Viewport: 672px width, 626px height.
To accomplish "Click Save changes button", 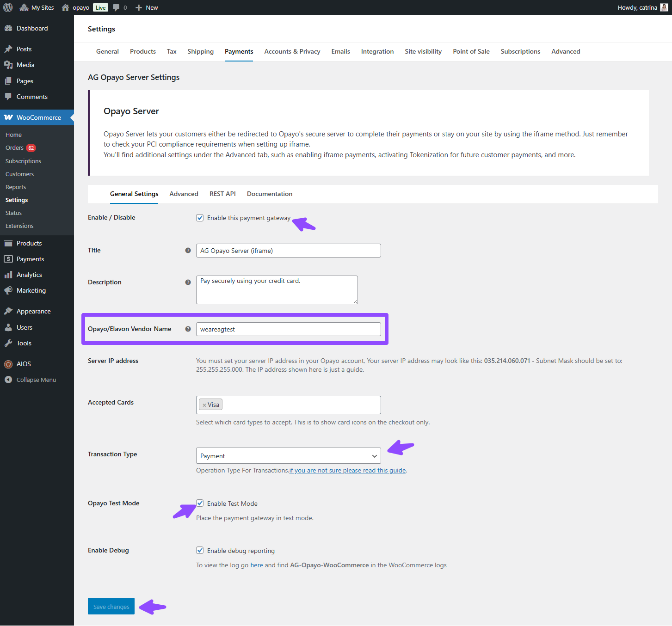I will (x=111, y=606).
